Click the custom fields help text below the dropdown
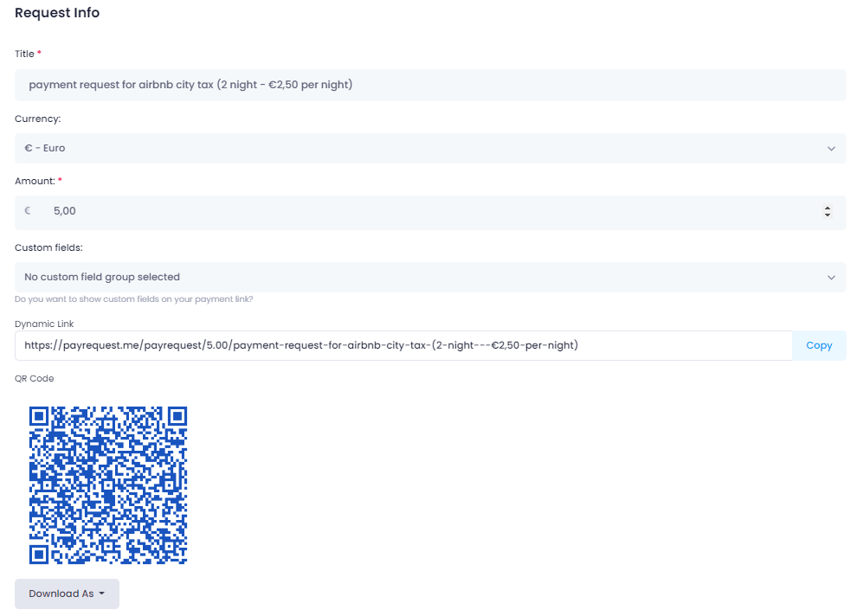Viewport: 857px width, 616px height. 134,299
